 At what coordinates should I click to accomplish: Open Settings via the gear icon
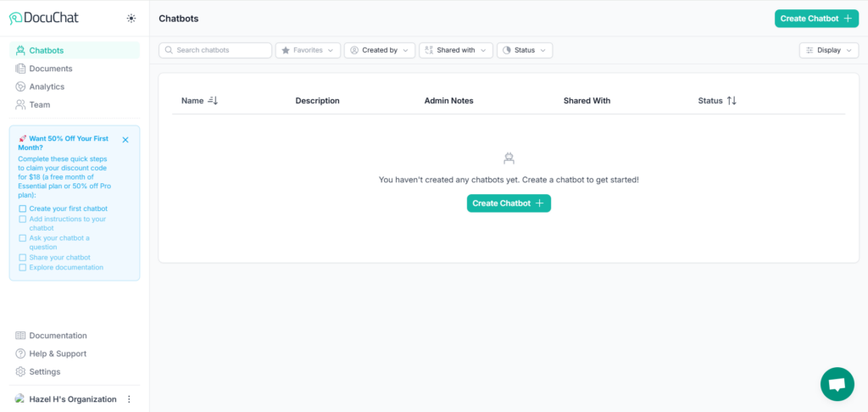tap(20, 372)
